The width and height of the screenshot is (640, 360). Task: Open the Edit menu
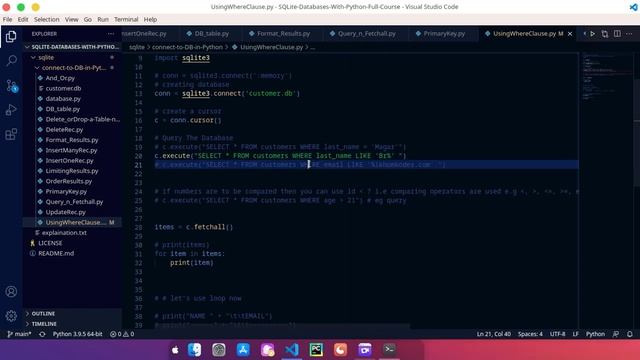[x=23, y=19]
